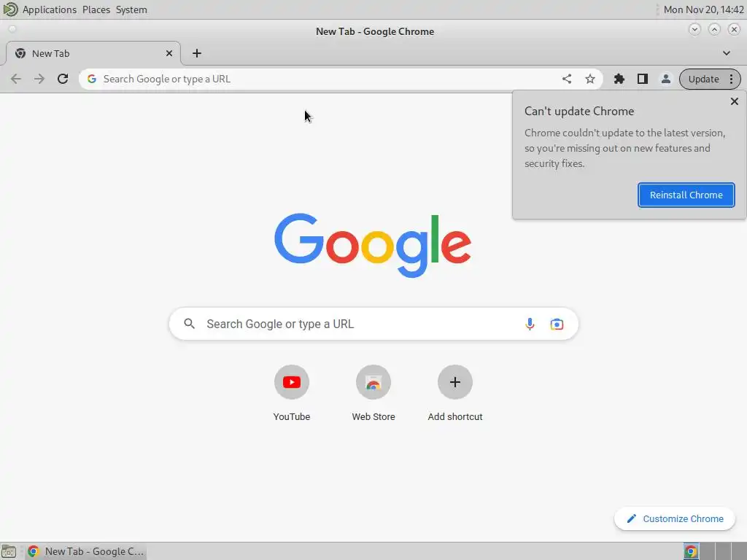747x560 pixels.
Task: Bookmark this tab with the star icon
Action: (589, 79)
